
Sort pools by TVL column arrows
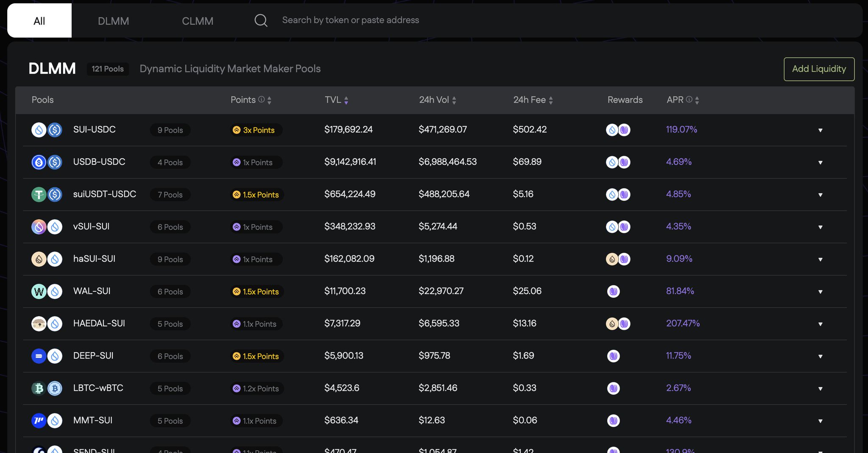tap(346, 100)
